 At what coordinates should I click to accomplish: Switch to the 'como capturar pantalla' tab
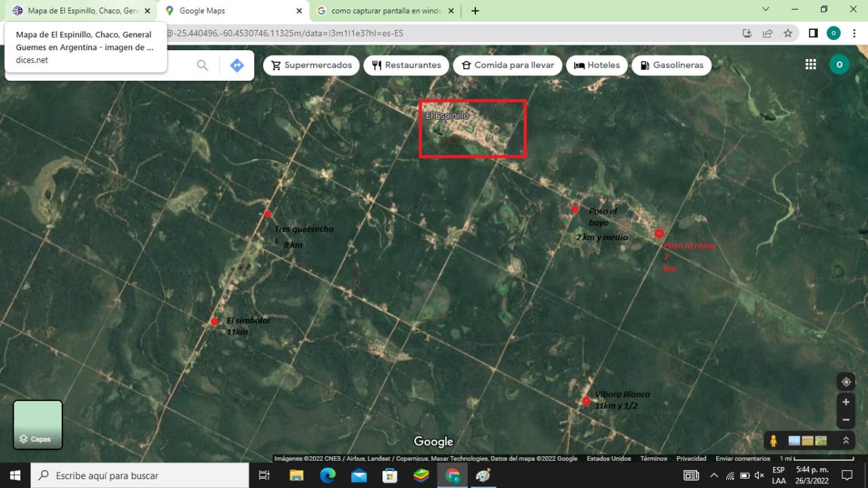tap(385, 11)
